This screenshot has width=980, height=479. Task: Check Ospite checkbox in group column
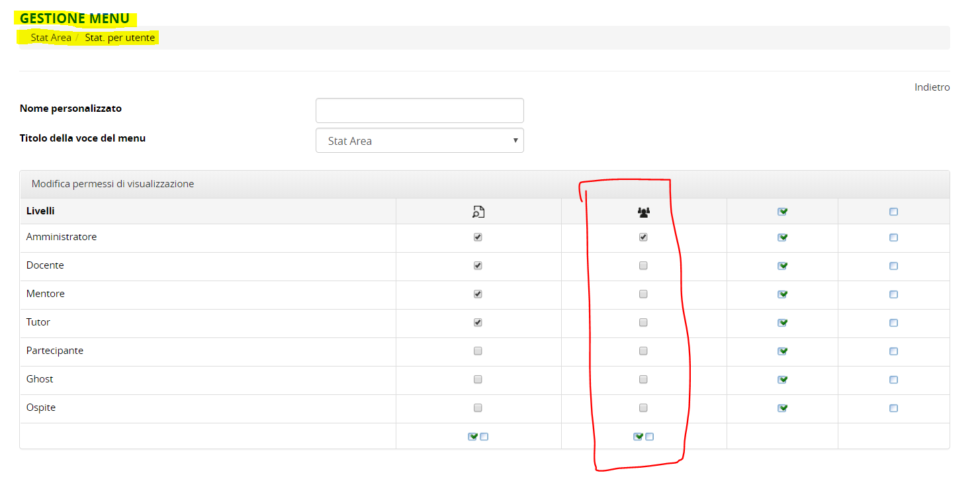[643, 408]
